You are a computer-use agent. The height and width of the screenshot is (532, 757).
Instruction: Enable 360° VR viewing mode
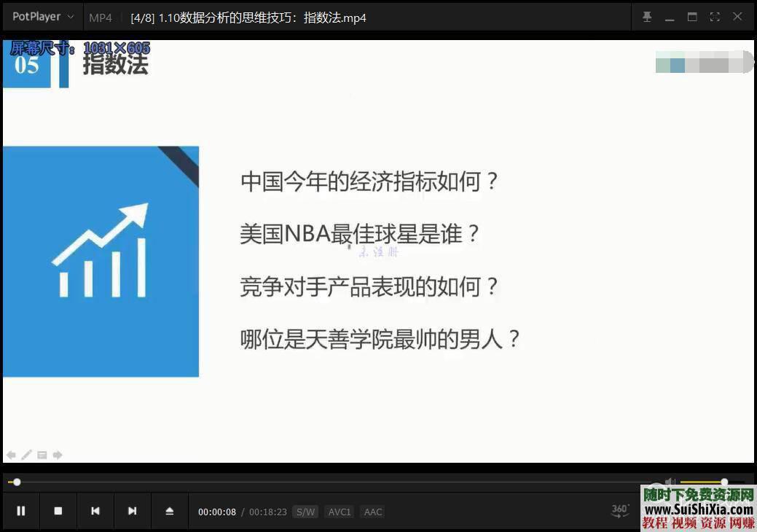coord(619,511)
